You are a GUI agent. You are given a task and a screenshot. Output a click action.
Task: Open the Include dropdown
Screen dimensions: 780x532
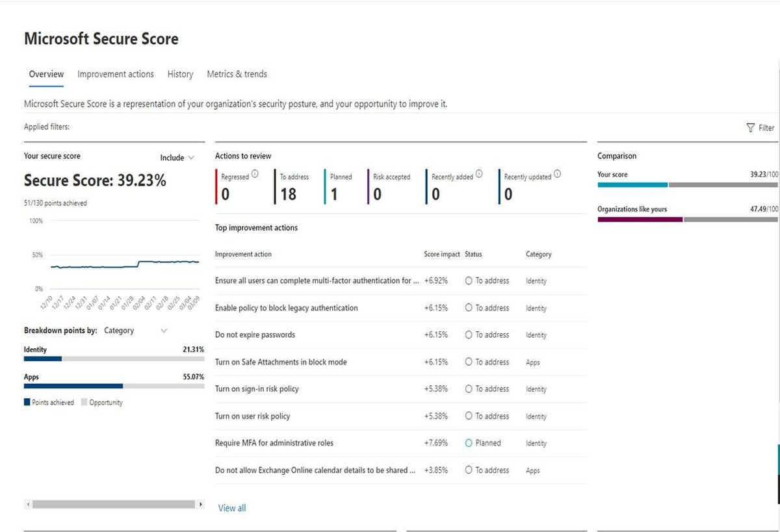pos(177,158)
